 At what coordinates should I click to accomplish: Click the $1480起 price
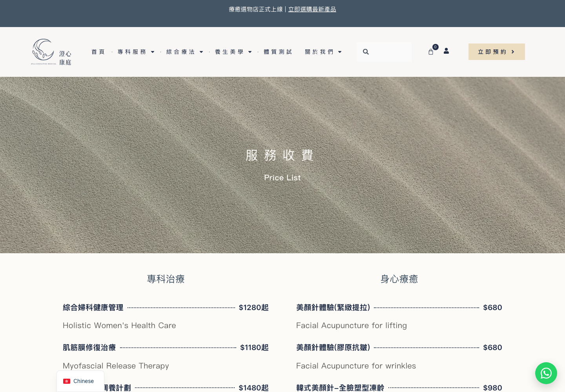coord(254,388)
